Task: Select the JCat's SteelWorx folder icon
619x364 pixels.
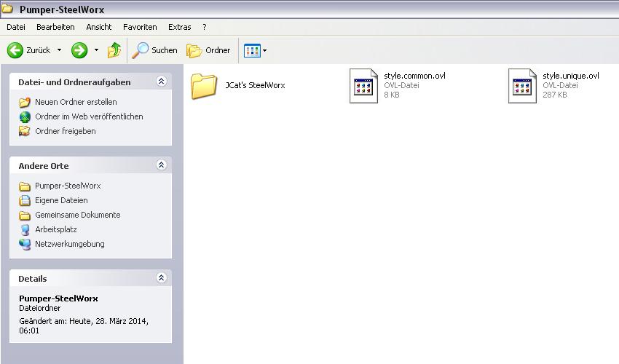Action: pyautogui.click(x=204, y=86)
